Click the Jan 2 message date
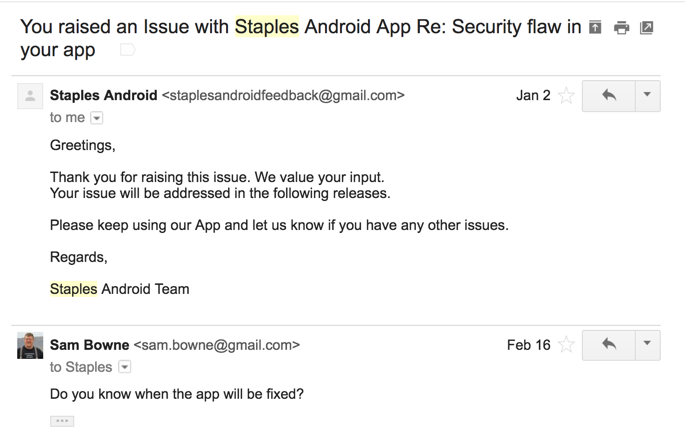The height and width of the screenshot is (430, 685). 533,96
